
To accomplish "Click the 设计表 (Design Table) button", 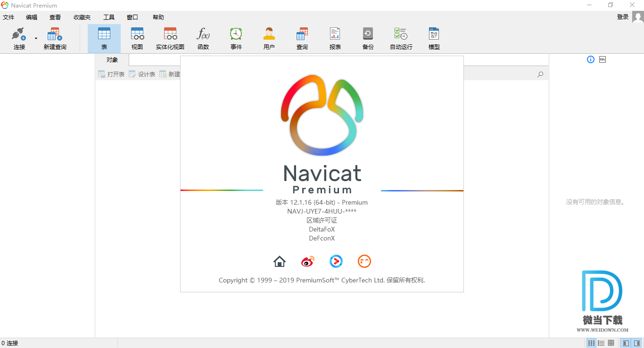I will (x=142, y=74).
